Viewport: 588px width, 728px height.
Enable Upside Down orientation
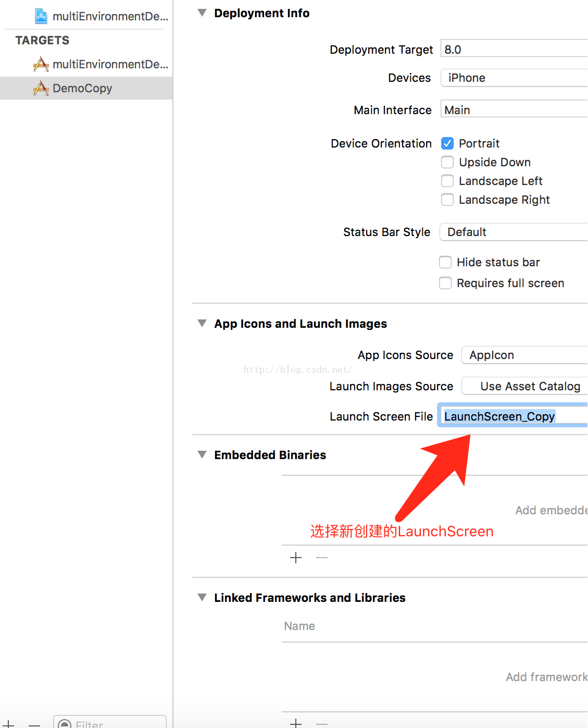coord(447,162)
